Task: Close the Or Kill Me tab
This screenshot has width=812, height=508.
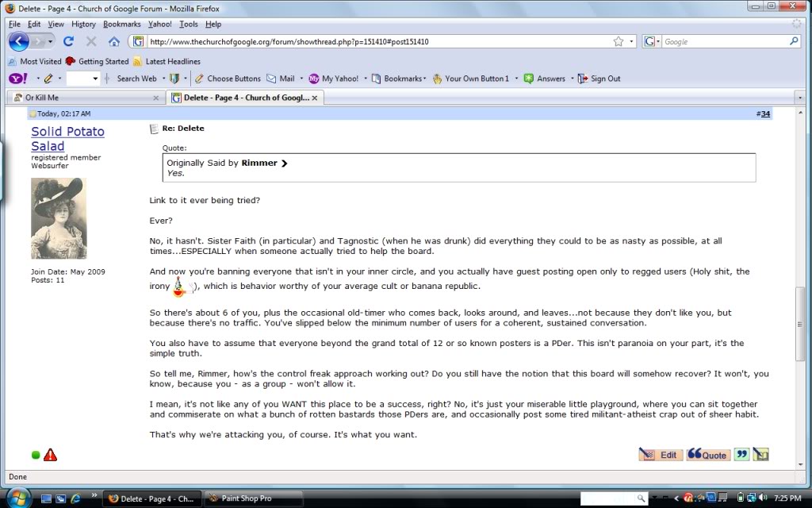Action: [156, 98]
